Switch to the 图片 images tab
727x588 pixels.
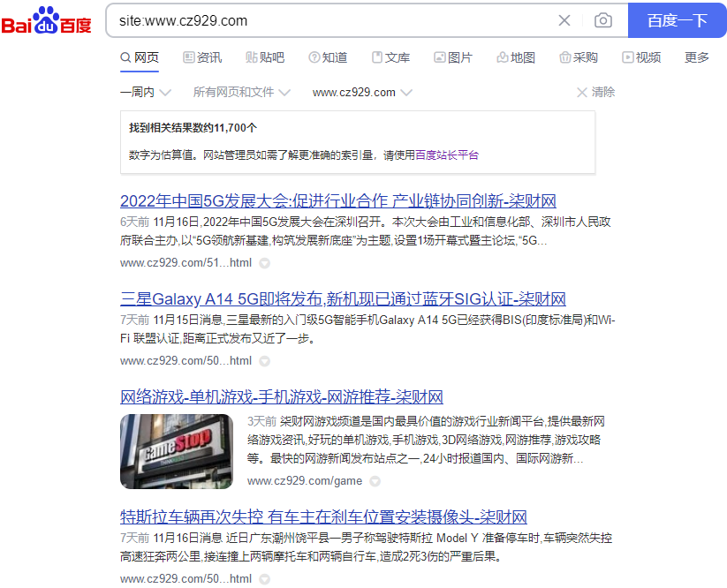tap(453, 57)
